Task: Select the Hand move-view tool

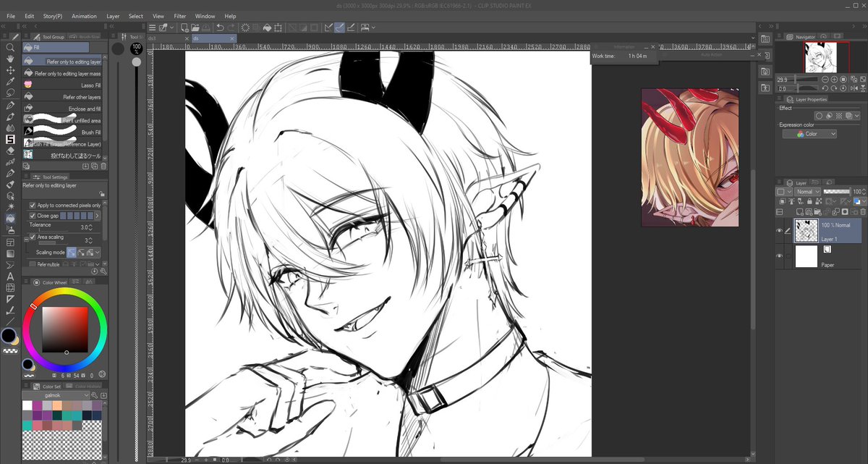Action: click(10, 59)
